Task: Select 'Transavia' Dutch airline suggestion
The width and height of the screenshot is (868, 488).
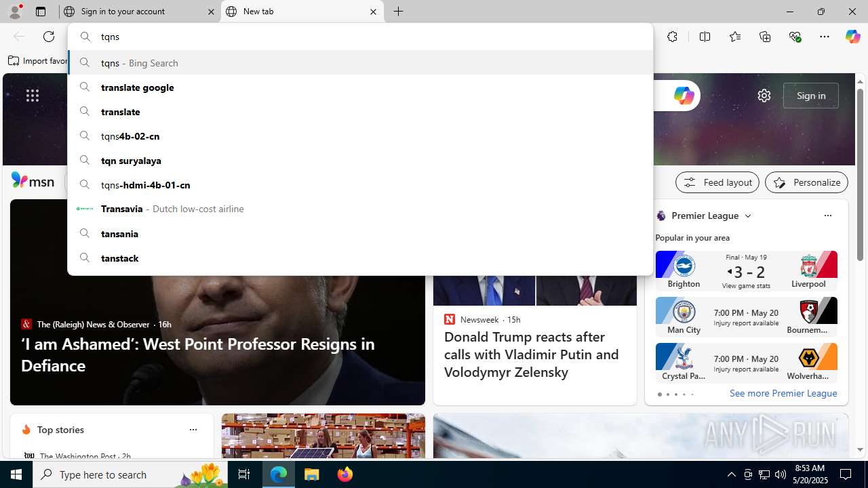Action: [x=360, y=209]
